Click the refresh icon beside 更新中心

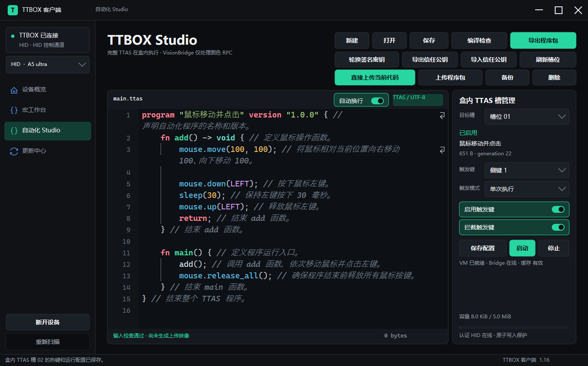point(14,151)
